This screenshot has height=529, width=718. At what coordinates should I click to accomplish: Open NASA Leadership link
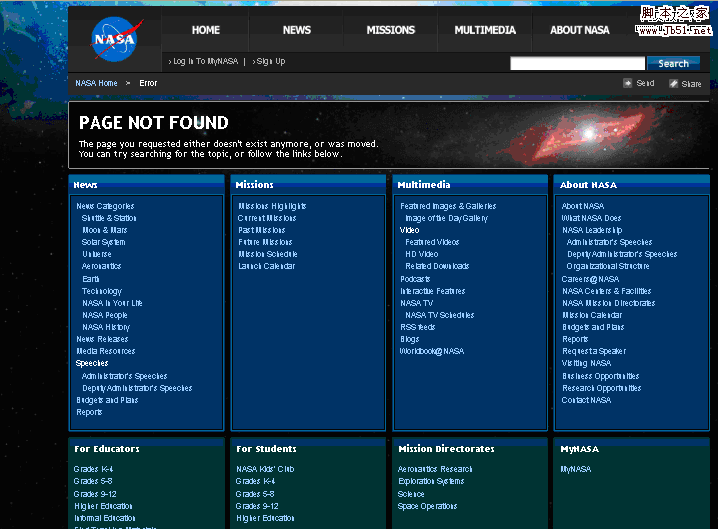[592, 230]
